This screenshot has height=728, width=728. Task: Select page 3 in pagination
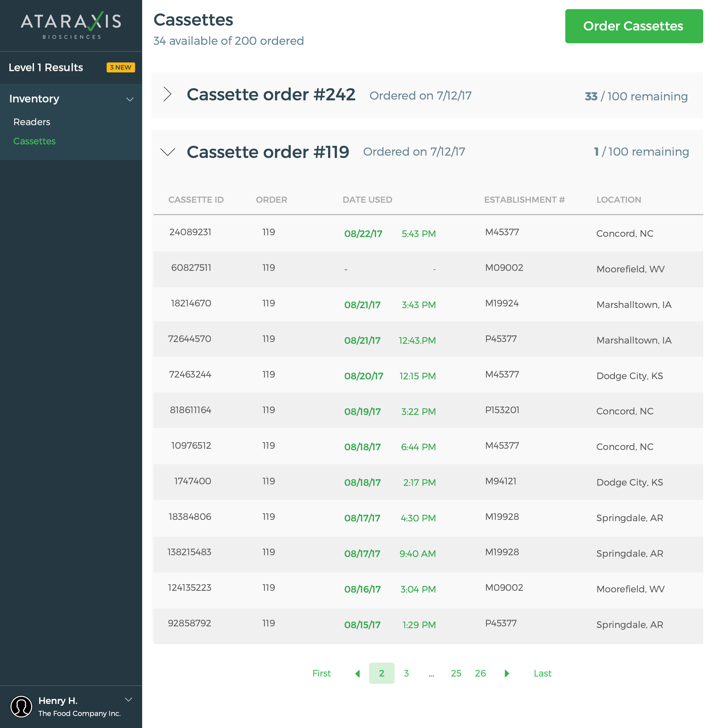tap(406, 673)
